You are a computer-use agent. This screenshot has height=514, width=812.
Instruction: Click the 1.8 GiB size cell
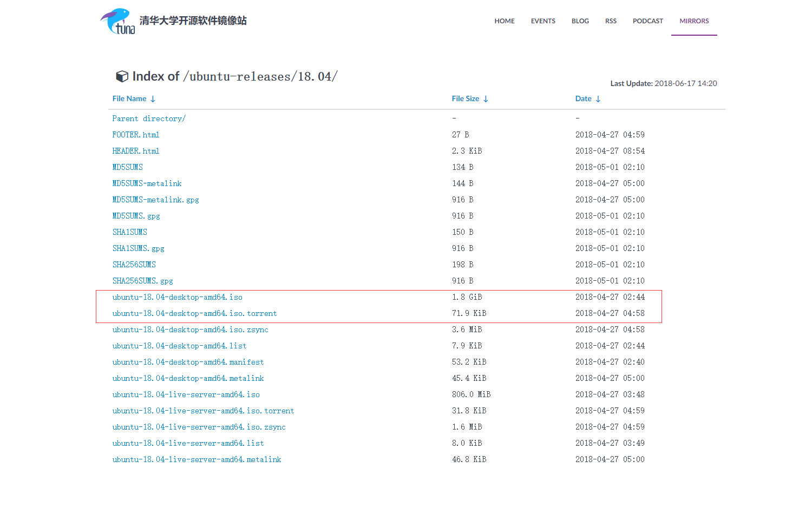coord(467,297)
